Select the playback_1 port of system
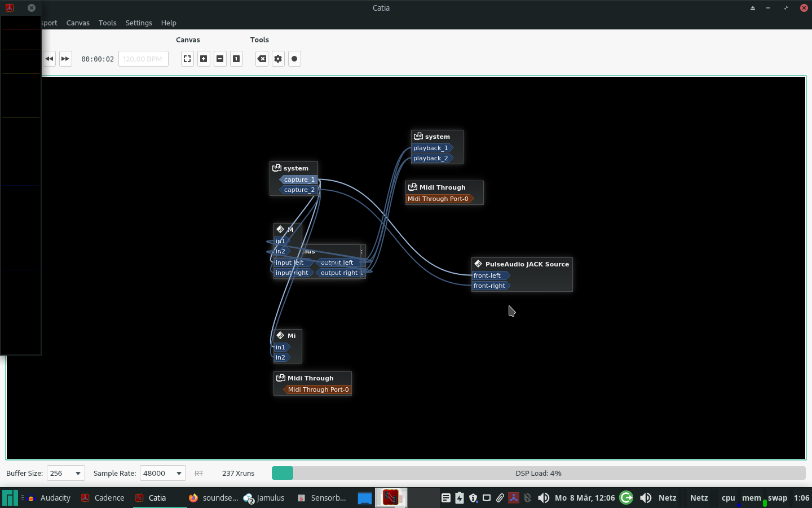Image resolution: width=812 pixels, height=508 pixels. pyautogui.click(x=430, y=147)
